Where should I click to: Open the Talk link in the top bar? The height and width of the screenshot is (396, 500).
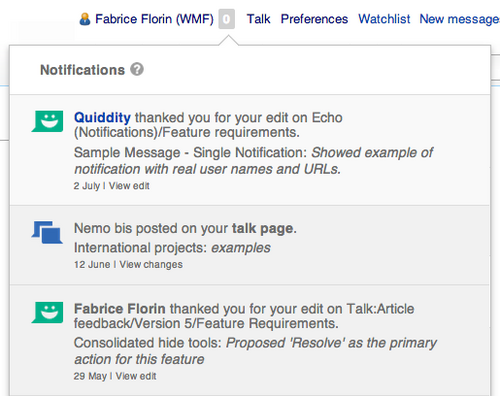point(258,19)
